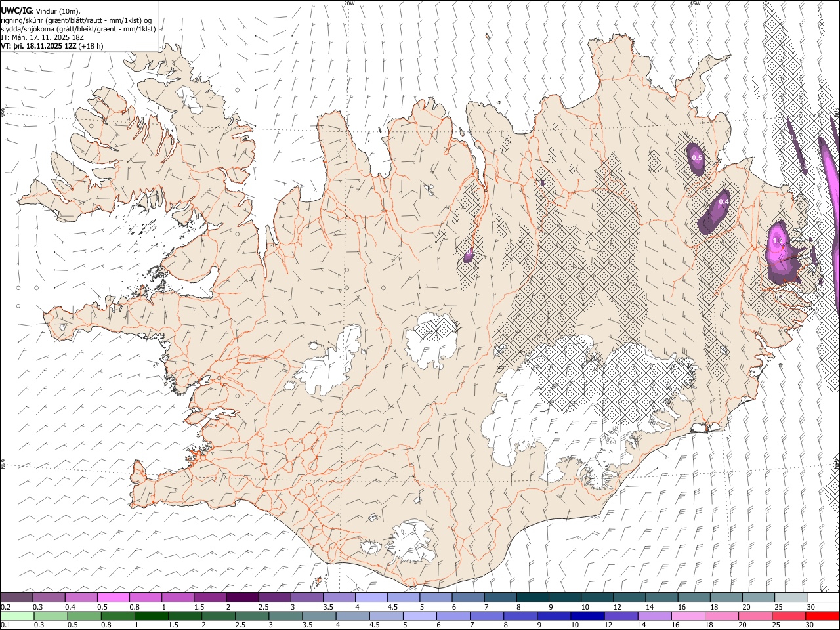This screenshot has width=840, height=630.
Task: Click the light lavender upper swatch starting at 4
Action: click(x=371, y=597)
